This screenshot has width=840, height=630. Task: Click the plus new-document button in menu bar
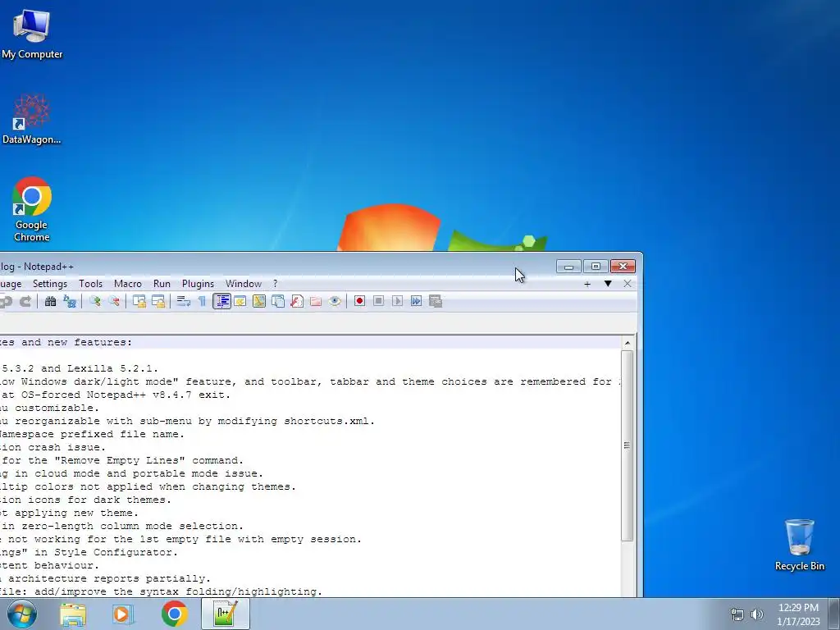[x=587, y=284]
